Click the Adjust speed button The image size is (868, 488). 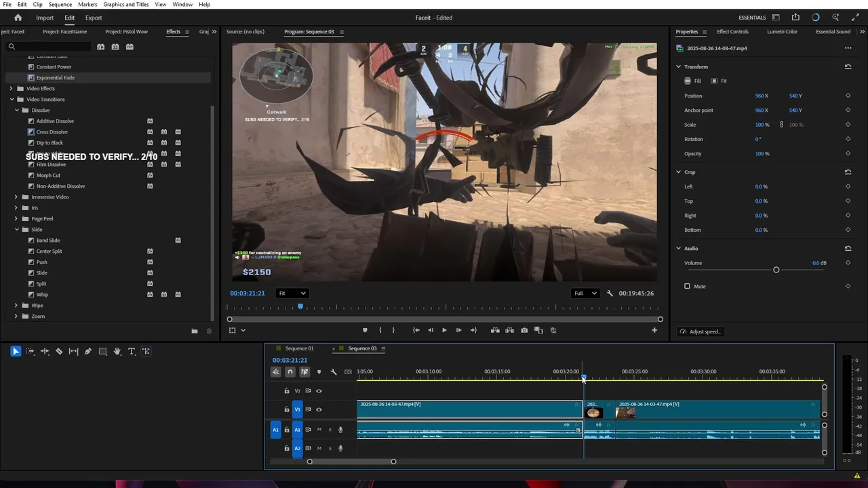click(x=701, y=331)
